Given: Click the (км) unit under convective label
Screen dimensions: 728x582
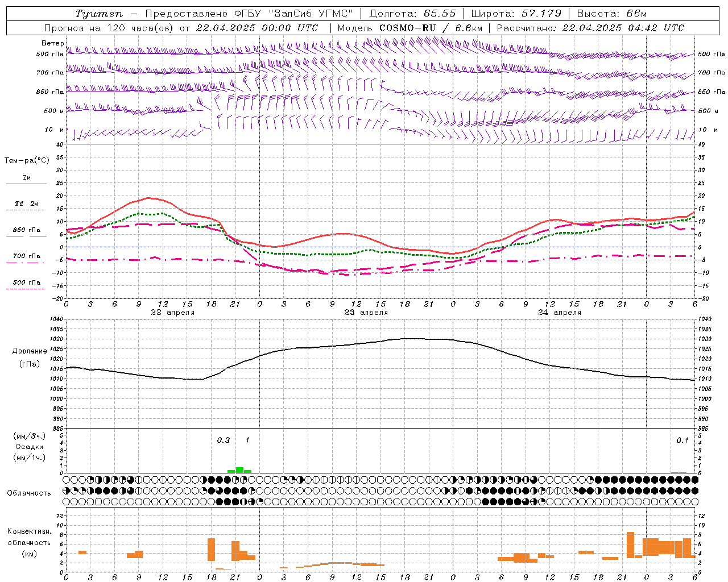Looking at the screenshot, I should click(29, 554).
